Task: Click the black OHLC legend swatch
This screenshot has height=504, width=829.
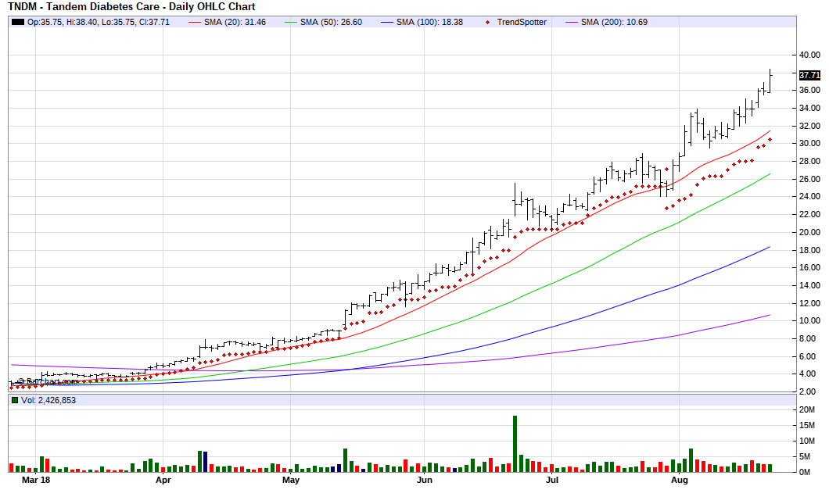Action: (x=17, y=22)
